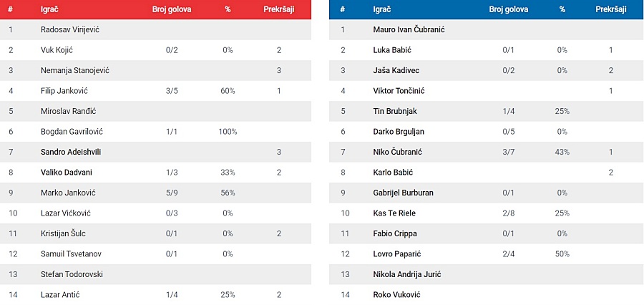Click Nikola Andrija Jurić name
644x305 pixels.
pyautogui.click(x=406, y=275)
